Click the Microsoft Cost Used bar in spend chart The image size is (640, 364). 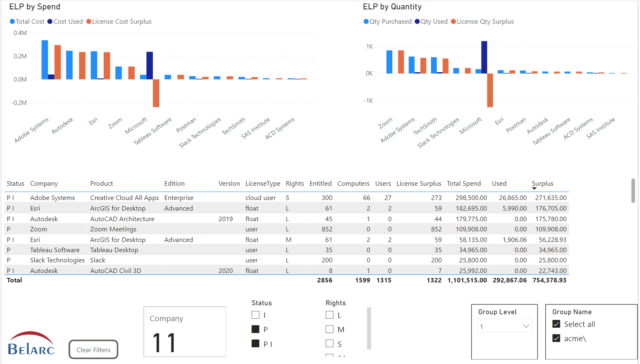pos(149,65)
